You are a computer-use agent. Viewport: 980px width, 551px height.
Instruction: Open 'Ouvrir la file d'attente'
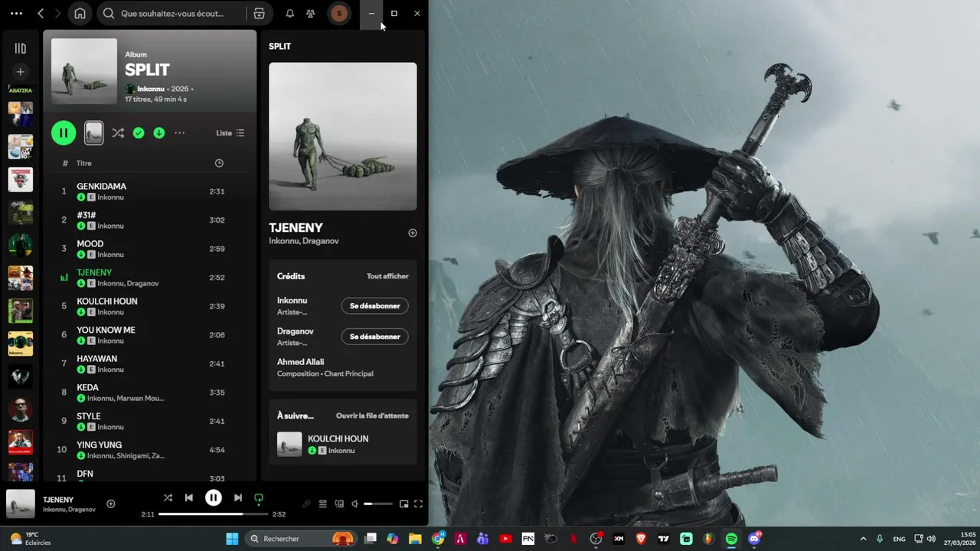(372, 416)
